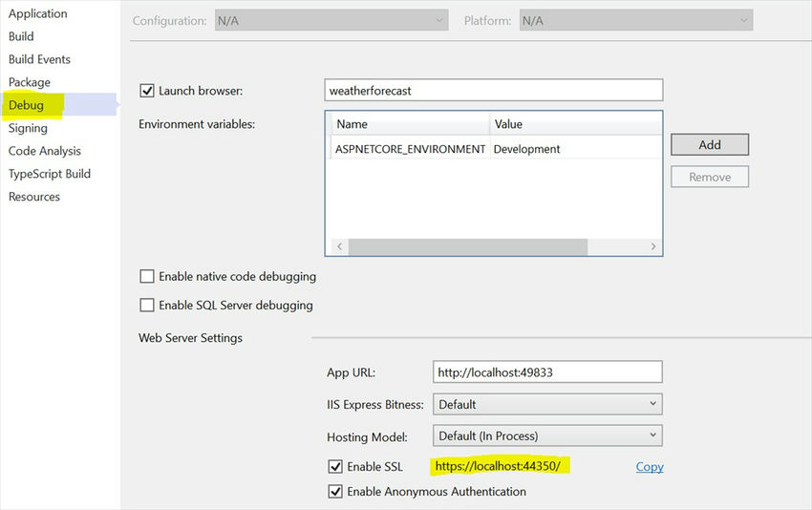Viewport: 812px width, 510px height.
Task: Select the Development value cell
Action: [576, 149]
